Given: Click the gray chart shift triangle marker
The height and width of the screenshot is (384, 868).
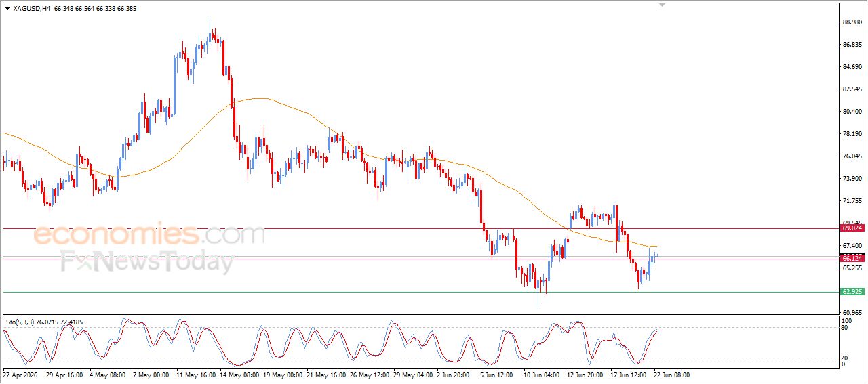Looking at the screenshot, I should pos(663,5).
